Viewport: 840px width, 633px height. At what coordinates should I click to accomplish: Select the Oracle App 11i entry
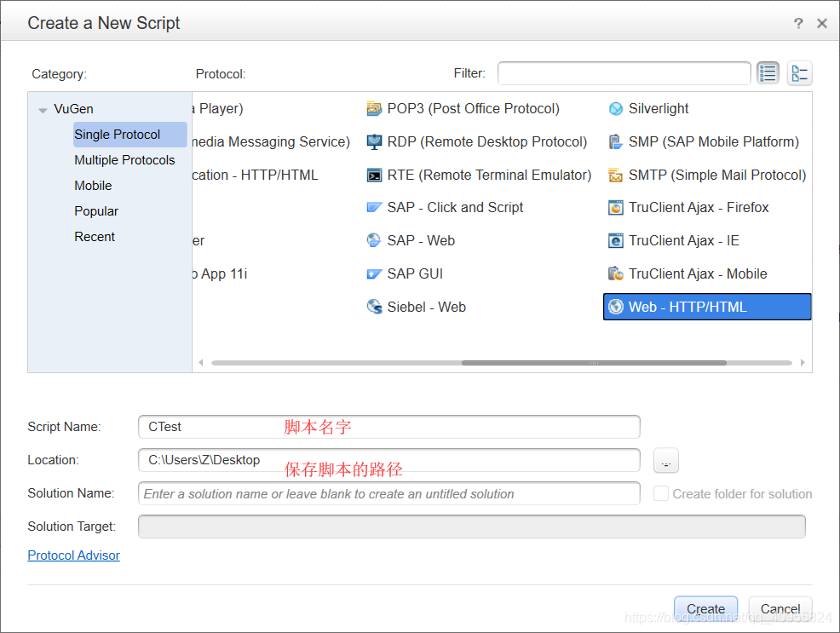220,273
